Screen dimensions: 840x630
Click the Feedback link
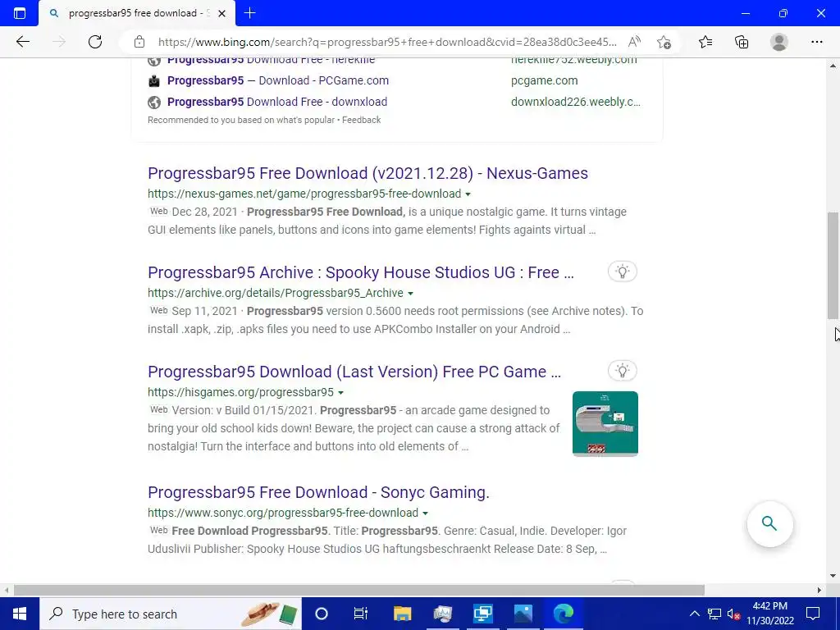[361, 120]
